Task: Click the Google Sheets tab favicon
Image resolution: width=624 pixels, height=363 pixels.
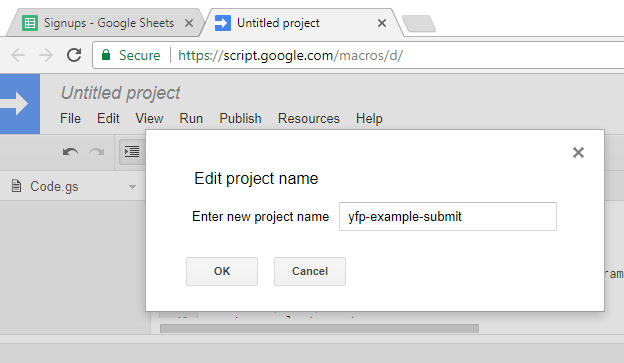Action: coord(30,23)
